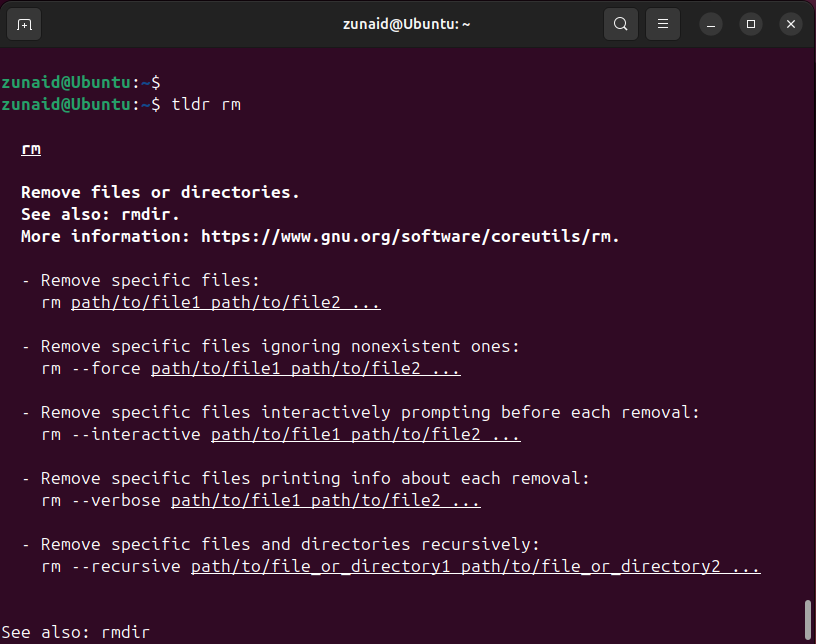Click the underlined rm command heading

[30, 148]
